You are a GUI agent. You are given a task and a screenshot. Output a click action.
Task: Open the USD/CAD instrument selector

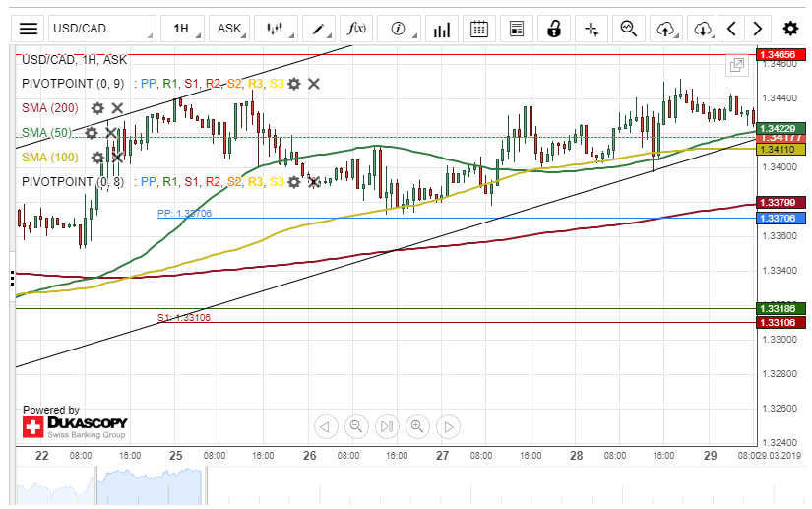[101, 29]
